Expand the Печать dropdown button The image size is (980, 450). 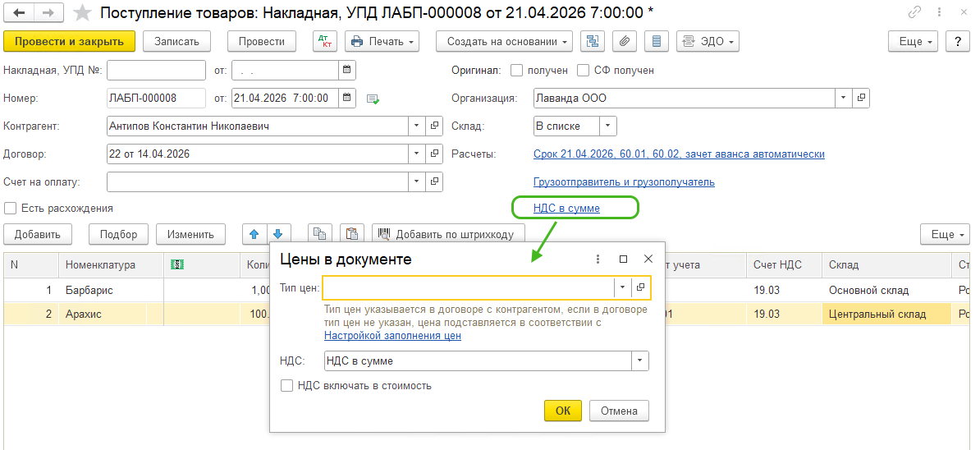[x=382, y=41]
